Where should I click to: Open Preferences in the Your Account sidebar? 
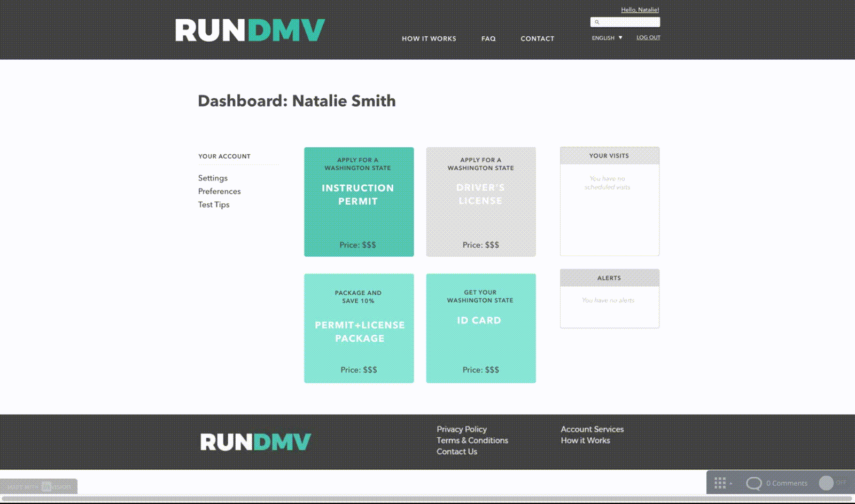point(219,191)
